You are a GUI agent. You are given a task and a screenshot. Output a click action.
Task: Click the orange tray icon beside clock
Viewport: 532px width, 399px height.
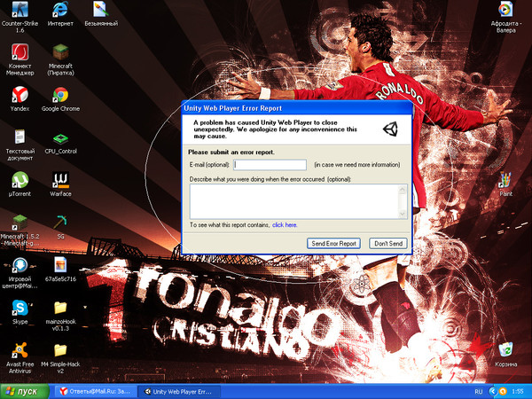[x=503, y=392]
